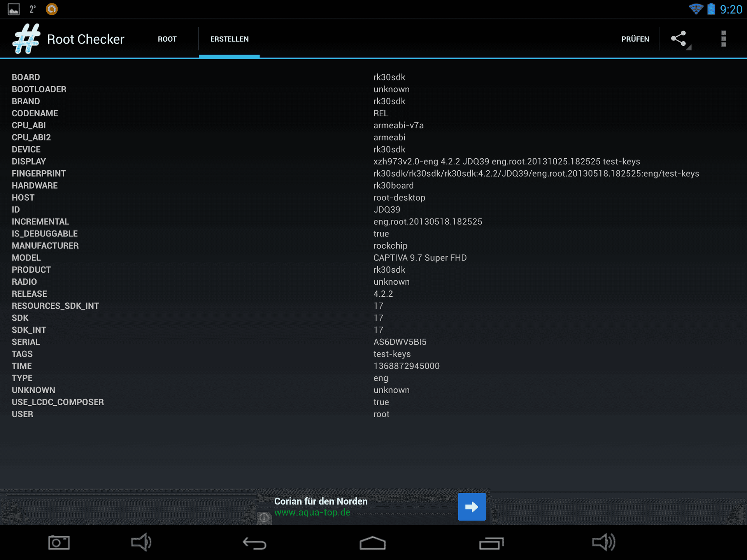Select the TAGS value test-keys
This screenshot has height=560, width=747.
392,355
